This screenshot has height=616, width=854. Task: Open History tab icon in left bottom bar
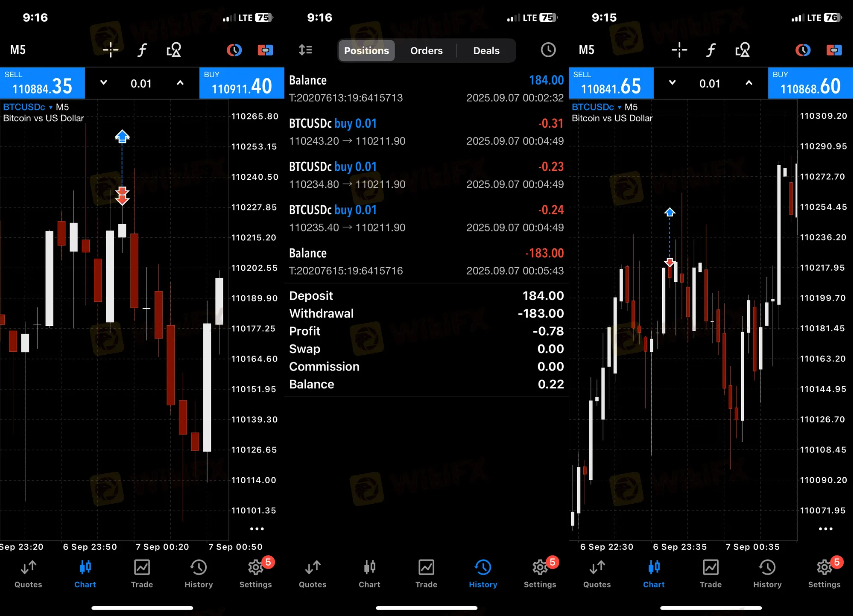(199, 573)
